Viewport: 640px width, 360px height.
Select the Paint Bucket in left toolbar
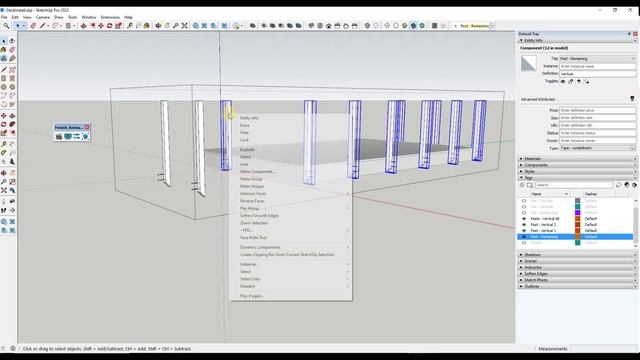pyautogui.click(x=4, y=50)
